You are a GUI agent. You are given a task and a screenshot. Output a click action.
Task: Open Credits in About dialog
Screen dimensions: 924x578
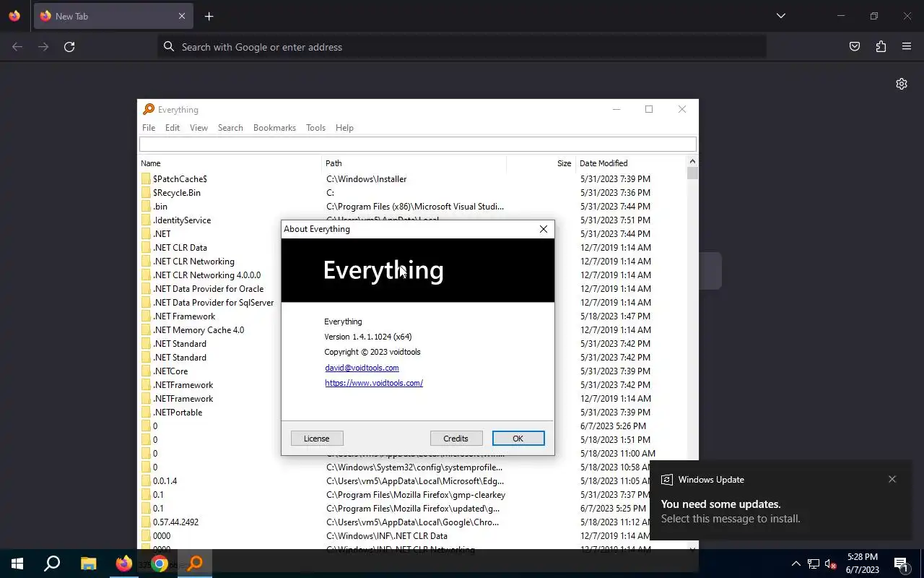tap(456, 439)
